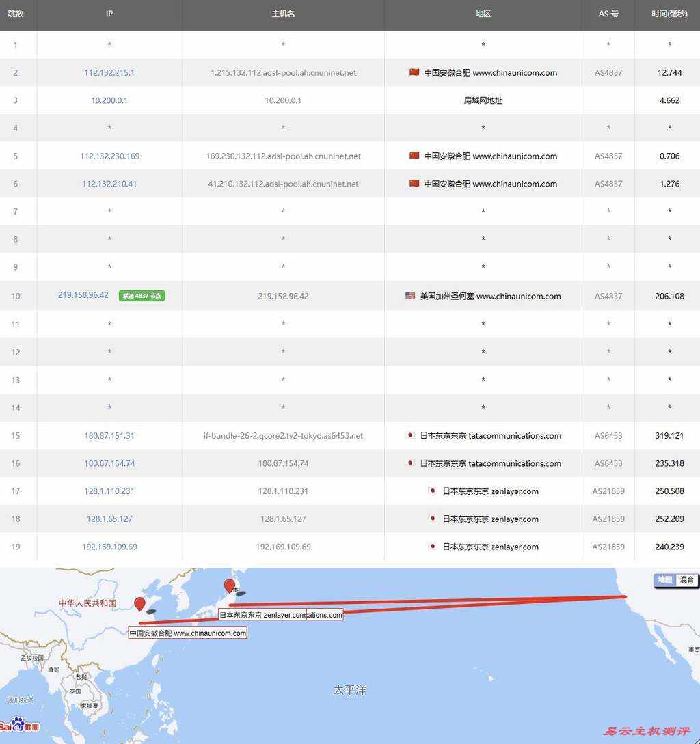This screenshot has height=744, width=700.
Task: Click hop number 10 cell
Action: point(16,296)
